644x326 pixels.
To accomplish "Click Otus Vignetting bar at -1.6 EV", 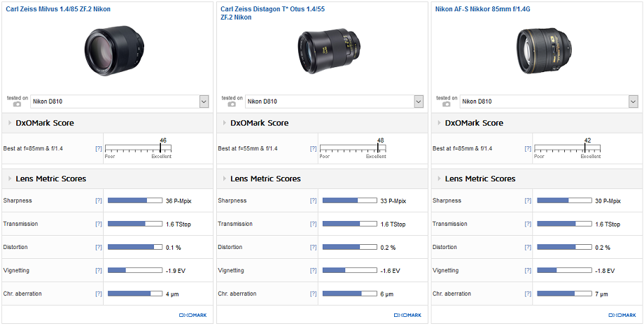I will [x=349, y=271].
